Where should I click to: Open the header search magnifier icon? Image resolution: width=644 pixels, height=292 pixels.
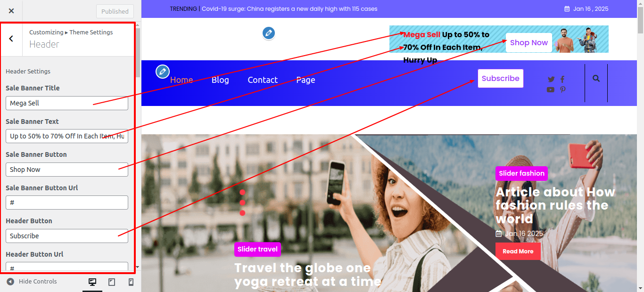coord(596,79)
